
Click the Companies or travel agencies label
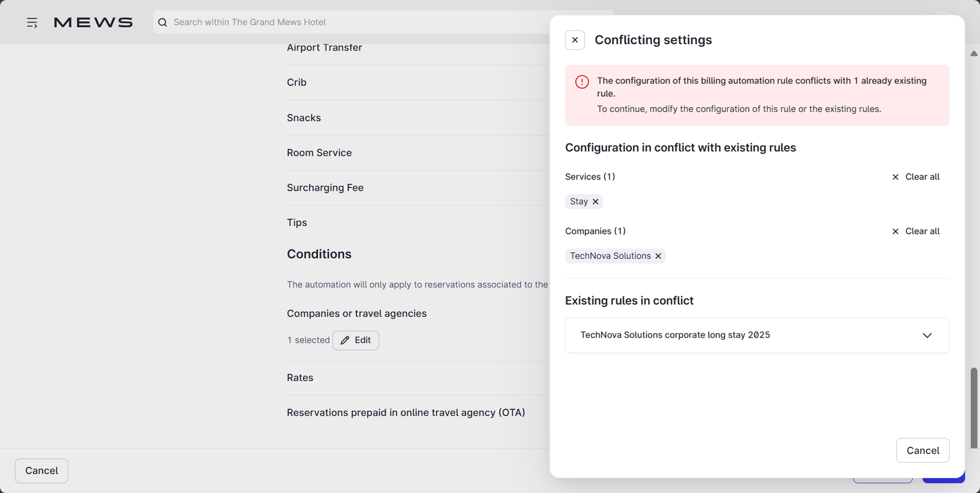pyautogui.click(x=356, y=314)
